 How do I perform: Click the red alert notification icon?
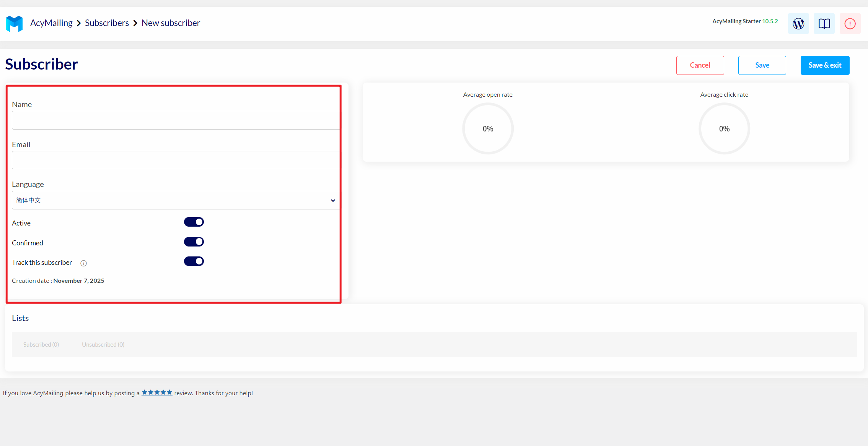click(x=850, y=24)
